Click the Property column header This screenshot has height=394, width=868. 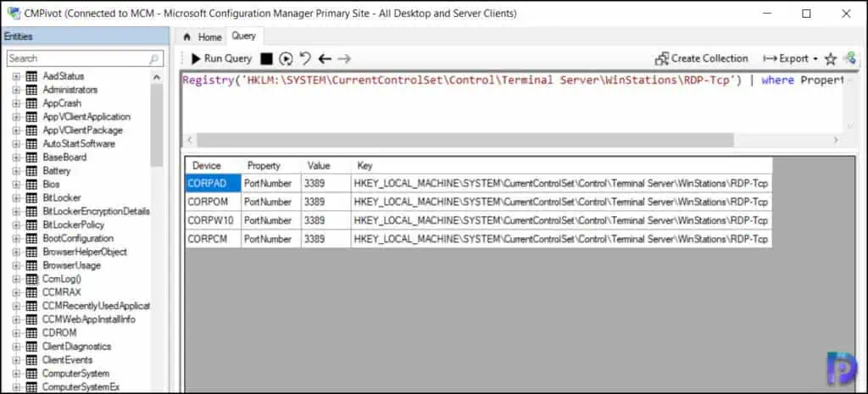(x=271, y=165)
